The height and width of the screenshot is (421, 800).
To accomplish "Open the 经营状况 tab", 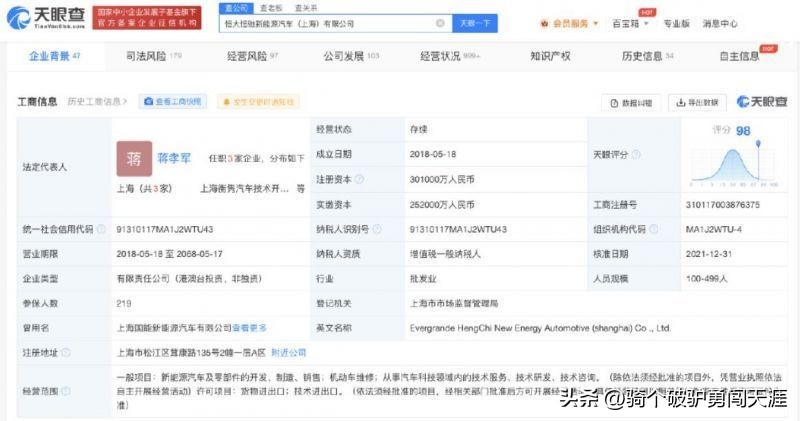I will (450, 56).
